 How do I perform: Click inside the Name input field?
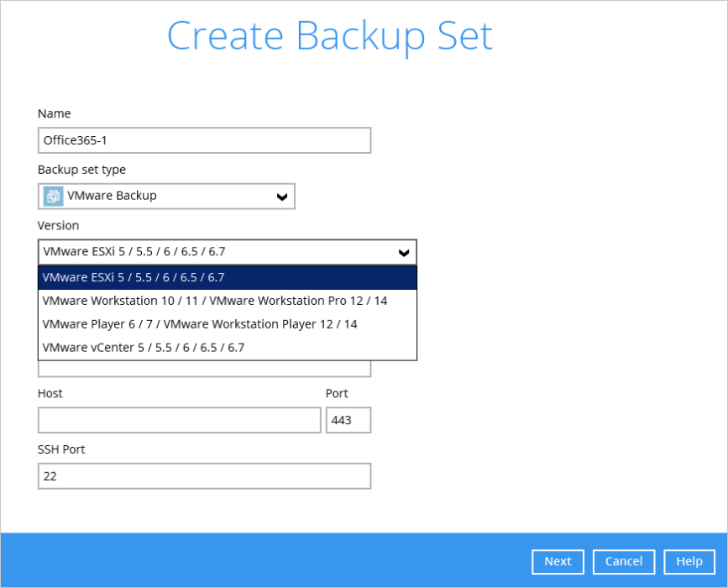click(204, 140)
